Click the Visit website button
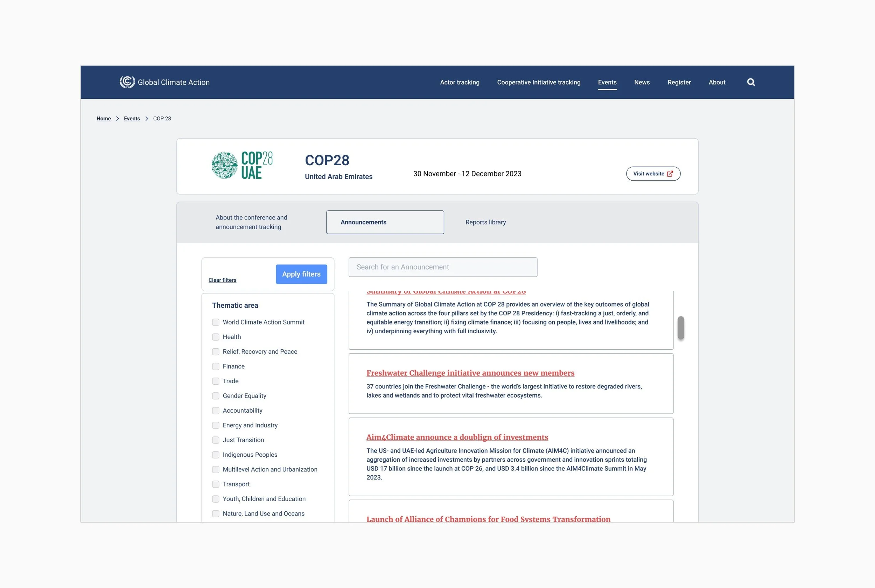The height and width of the screenshot is (588, 875). point(653,174)
